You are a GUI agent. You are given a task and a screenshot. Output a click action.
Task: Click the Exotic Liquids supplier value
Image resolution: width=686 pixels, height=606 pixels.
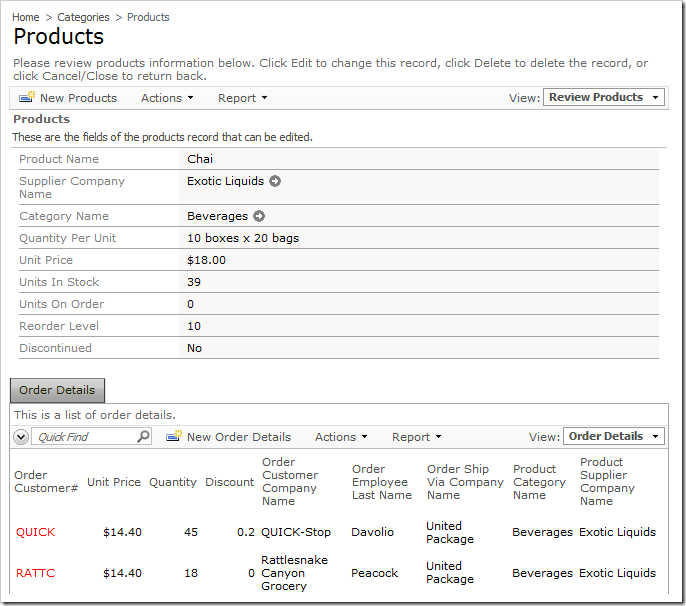pos(226,181)
